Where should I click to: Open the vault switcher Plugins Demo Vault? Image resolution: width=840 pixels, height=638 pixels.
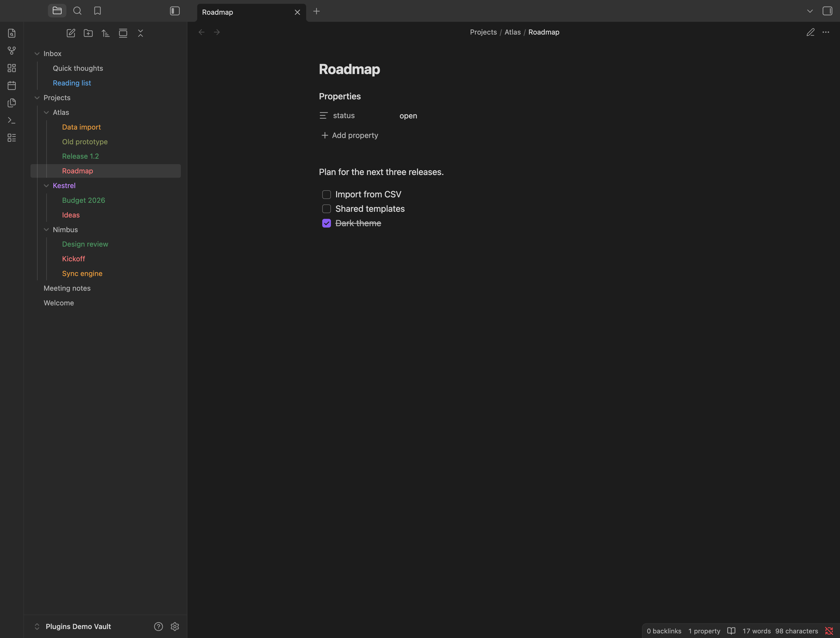coord(73,627)
